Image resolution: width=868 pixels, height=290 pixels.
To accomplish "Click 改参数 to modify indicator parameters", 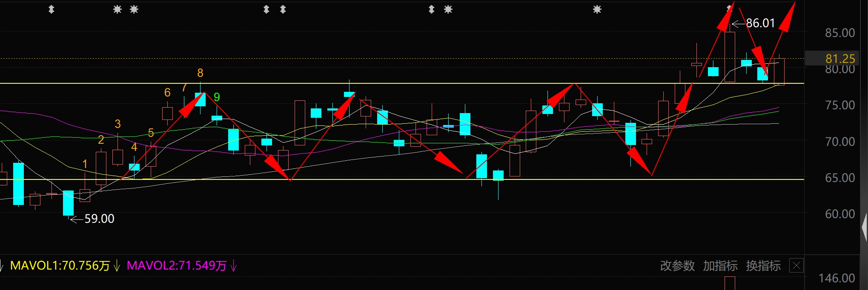I will tap(677, 266).
